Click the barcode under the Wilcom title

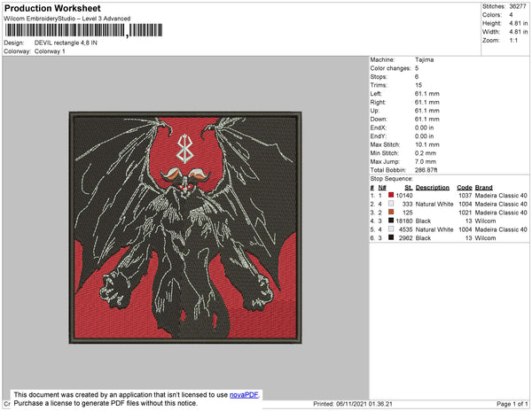point(83,30)
